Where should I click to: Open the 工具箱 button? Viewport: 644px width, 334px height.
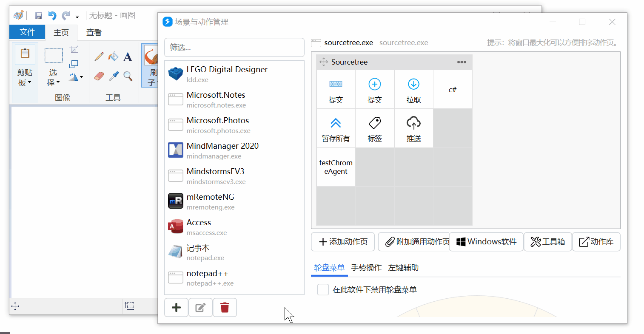(x=547, y=242)
